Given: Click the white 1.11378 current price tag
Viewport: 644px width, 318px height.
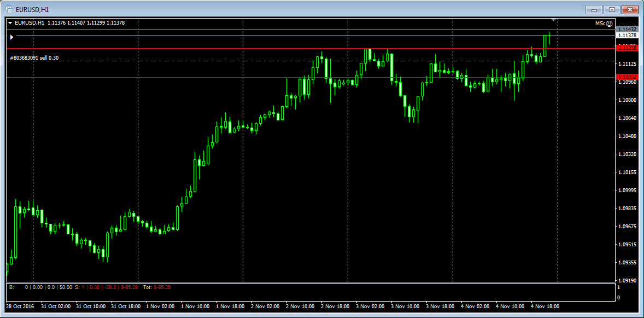Looking at the screenshot, I should [x=627, y=36].
